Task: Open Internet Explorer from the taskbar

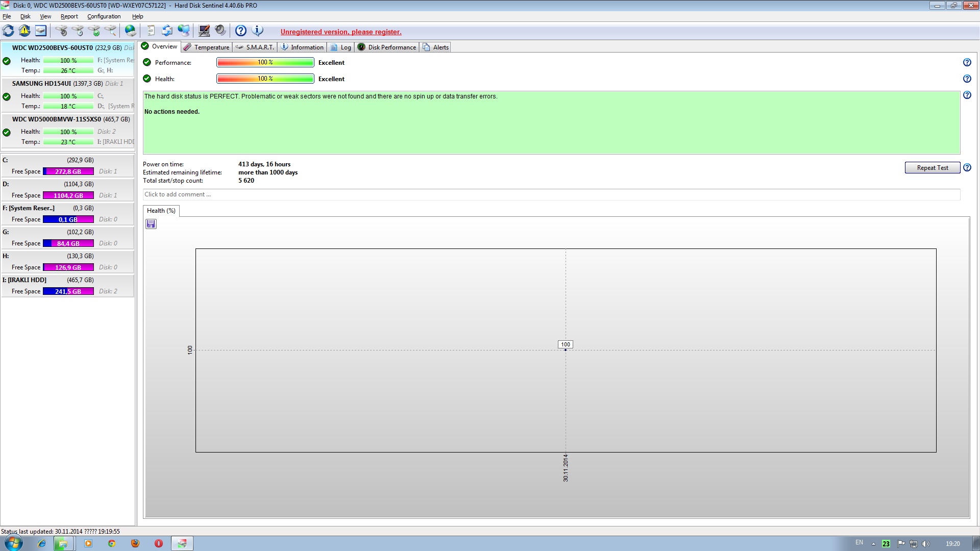Action: [x=42, y=543]
